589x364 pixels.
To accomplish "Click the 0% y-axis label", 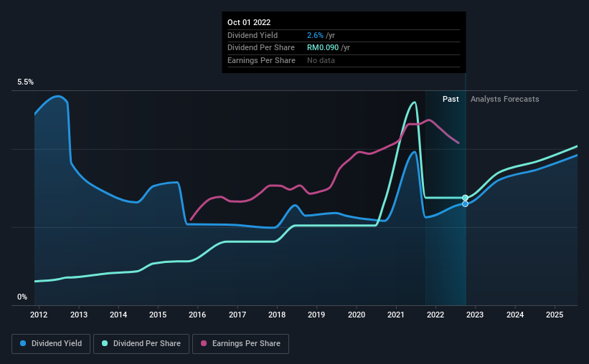I will [22, 297].
